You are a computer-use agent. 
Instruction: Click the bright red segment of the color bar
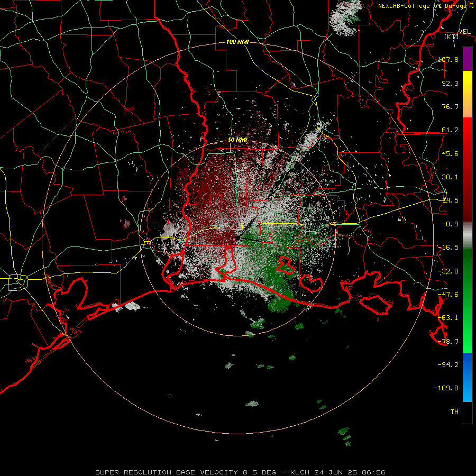pyautogui.click(x=467, y=169)
